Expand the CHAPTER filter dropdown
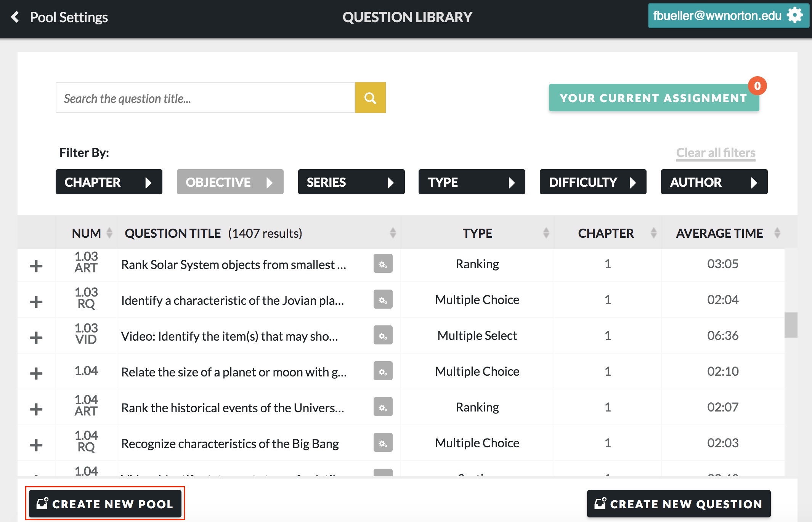Image resolution: width=812 pixels, height=522 pixels. 109,182
